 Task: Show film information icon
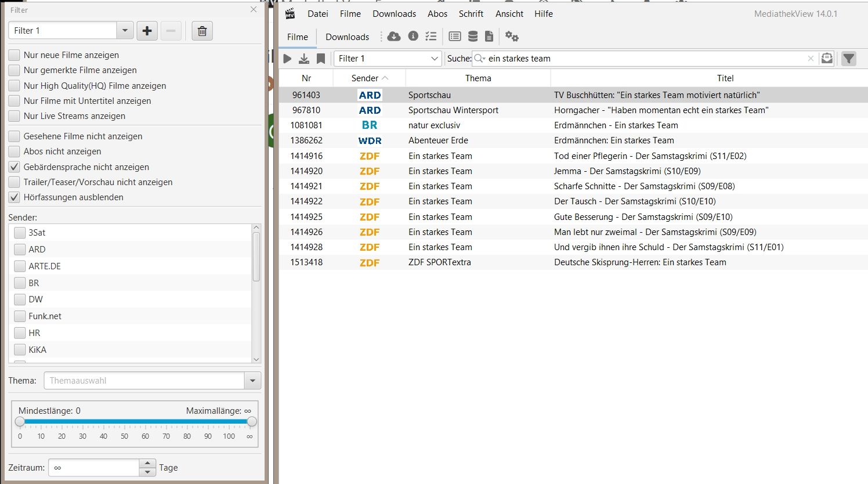(x=413, y=36)
